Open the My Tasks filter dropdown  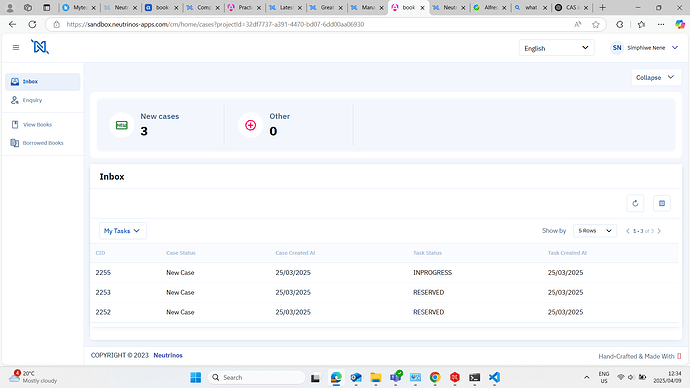coord(122,231)
